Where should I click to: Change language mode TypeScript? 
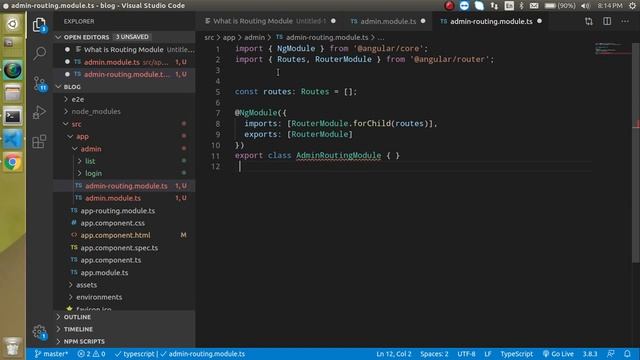pyautogui.click(x=516, y=354)
